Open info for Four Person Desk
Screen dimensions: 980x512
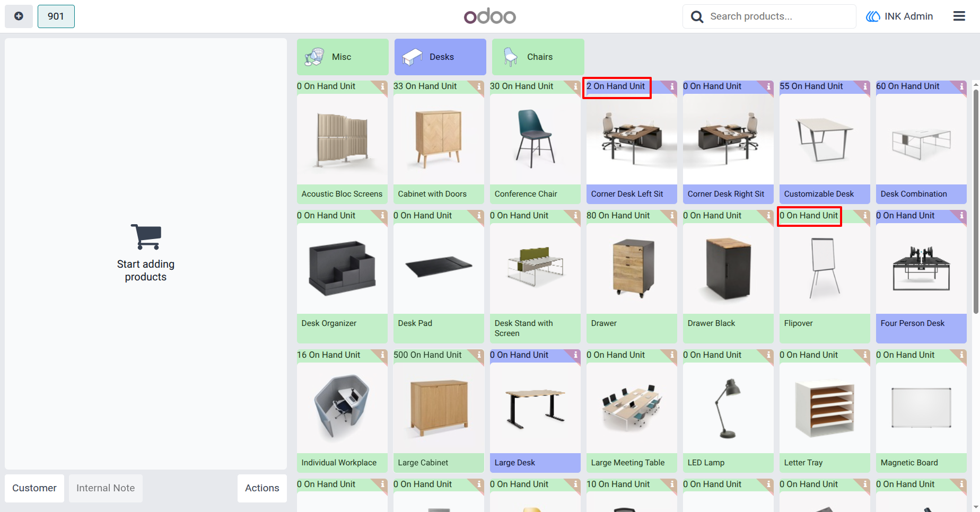click(961, 216)
